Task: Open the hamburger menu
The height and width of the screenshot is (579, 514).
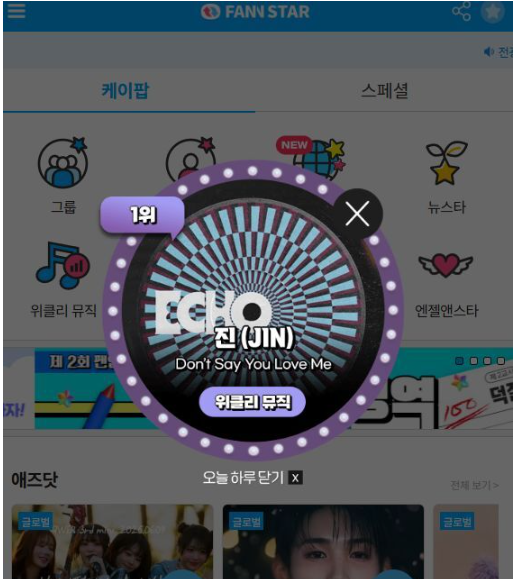Action: pyautogui.click(x=16, y=11)
